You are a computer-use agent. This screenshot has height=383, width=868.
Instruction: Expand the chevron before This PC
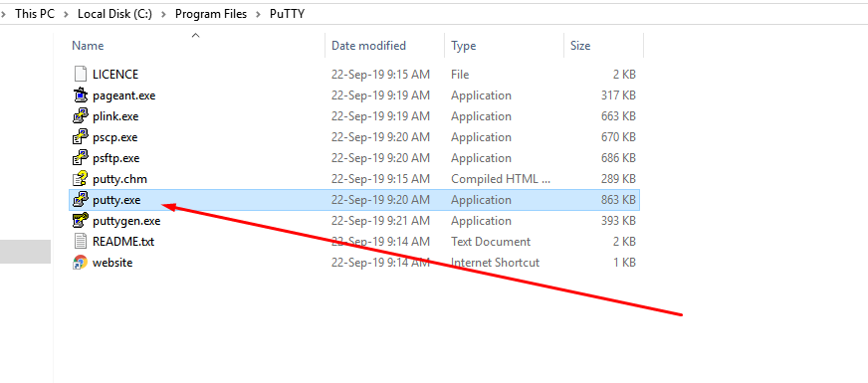click(x=4, y=14)
